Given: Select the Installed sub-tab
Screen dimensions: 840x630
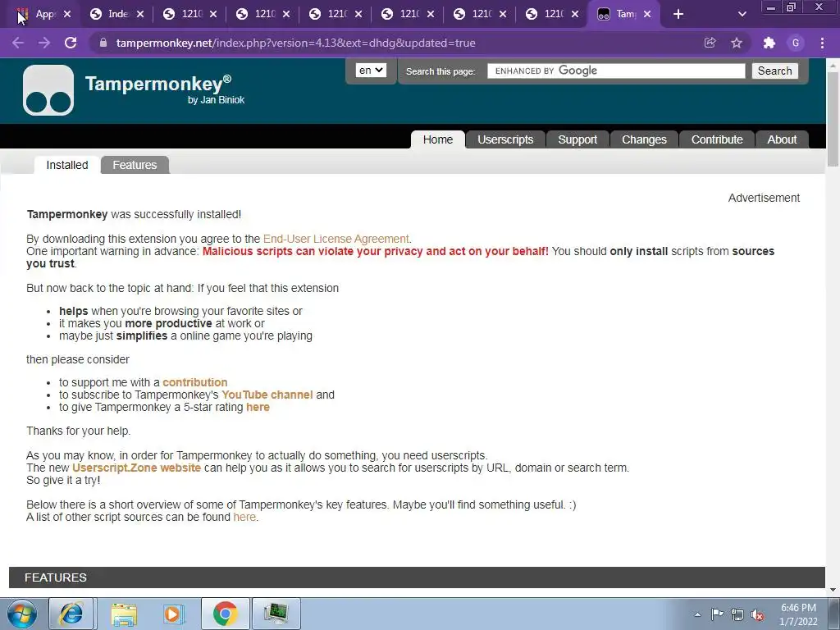Looking at the screenshot, I should 67,165.
